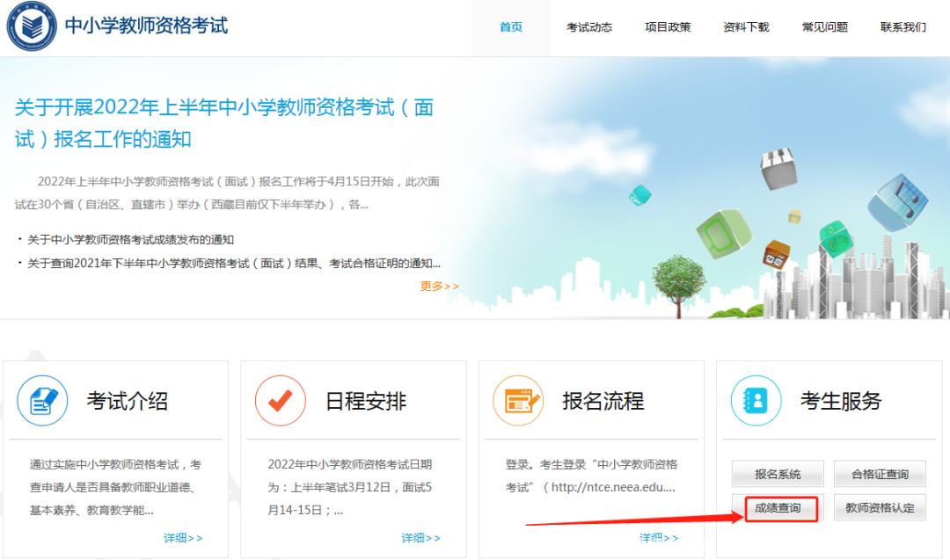Click the 合格证查询 button
This screenshot has width=950, height=560.
(x=881, y=473)
